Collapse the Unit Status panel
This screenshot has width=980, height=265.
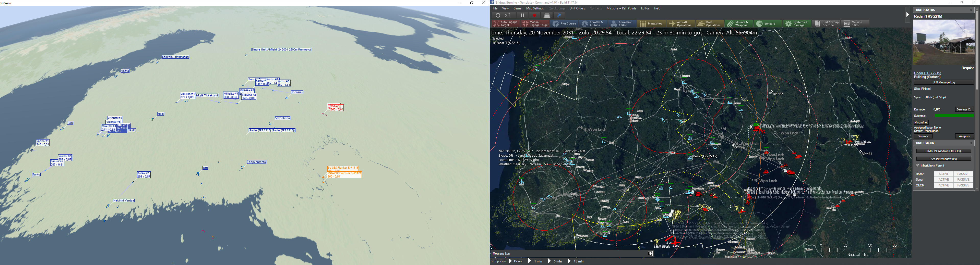(971, 10)
